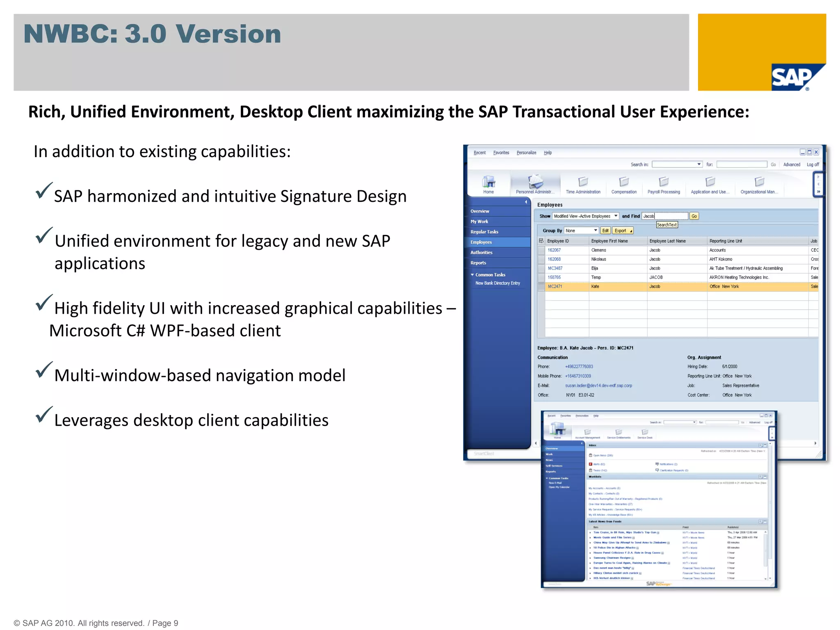Click employee email link susan.ladler
The width and height of the screenshot is (840, 630).
coord(598,386)
